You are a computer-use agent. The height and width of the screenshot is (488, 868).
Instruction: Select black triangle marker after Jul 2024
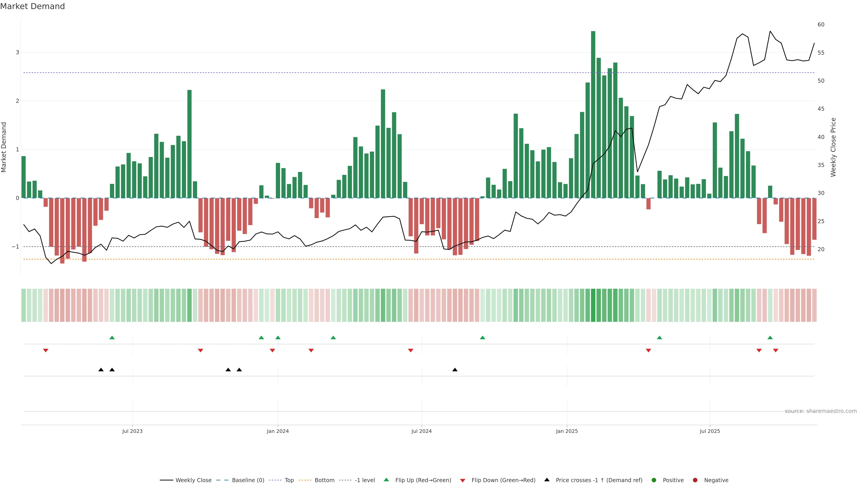455,370
